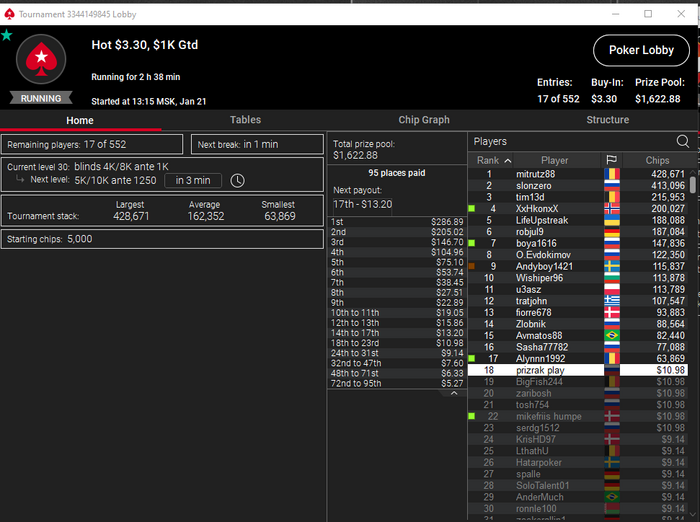Click the teal favorite star icon

click(6, 35)
